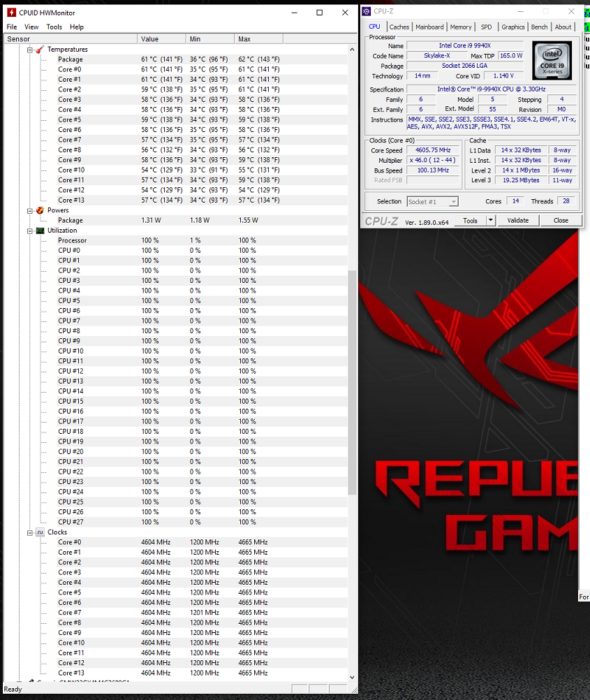Image resolution: width=590 pixels, height=700 pixels.
Task: Collapse the Powers tree node
Action: 30,210
